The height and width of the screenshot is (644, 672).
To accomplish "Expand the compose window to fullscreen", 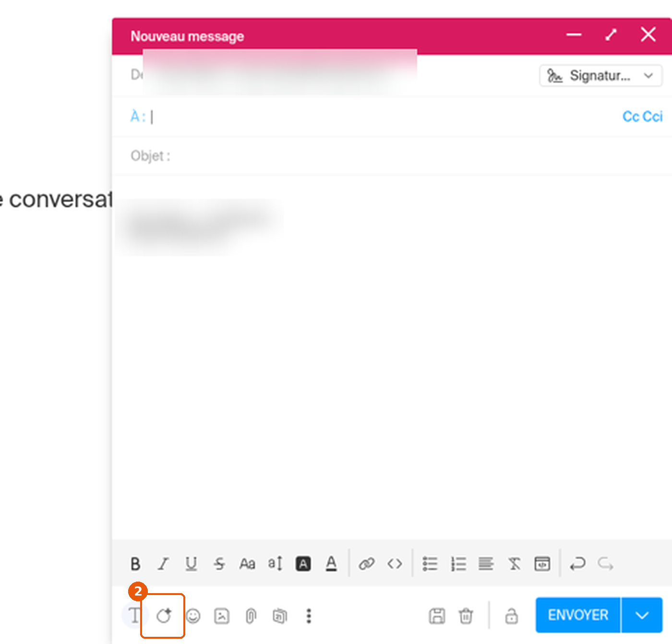I will click(611, 35).
